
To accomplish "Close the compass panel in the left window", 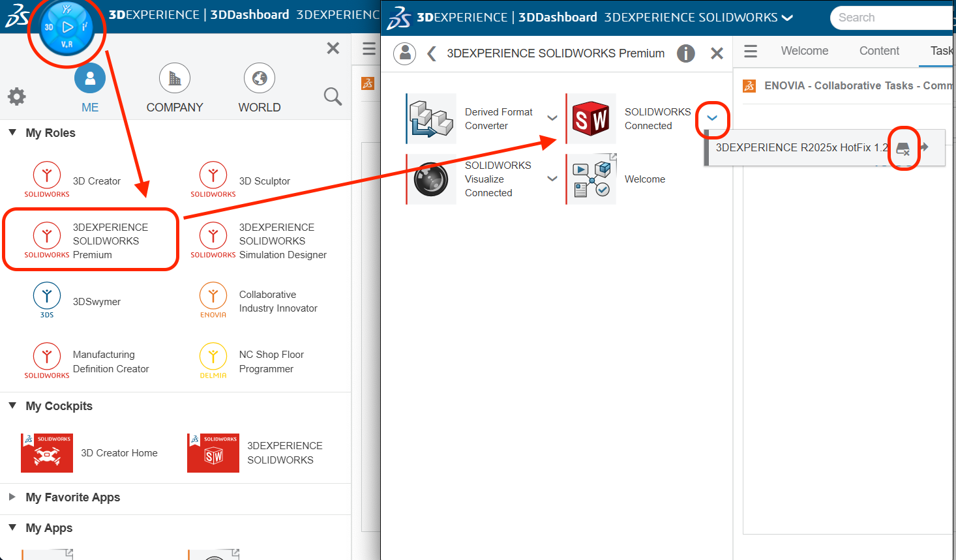I will click(x=333, y=48).
